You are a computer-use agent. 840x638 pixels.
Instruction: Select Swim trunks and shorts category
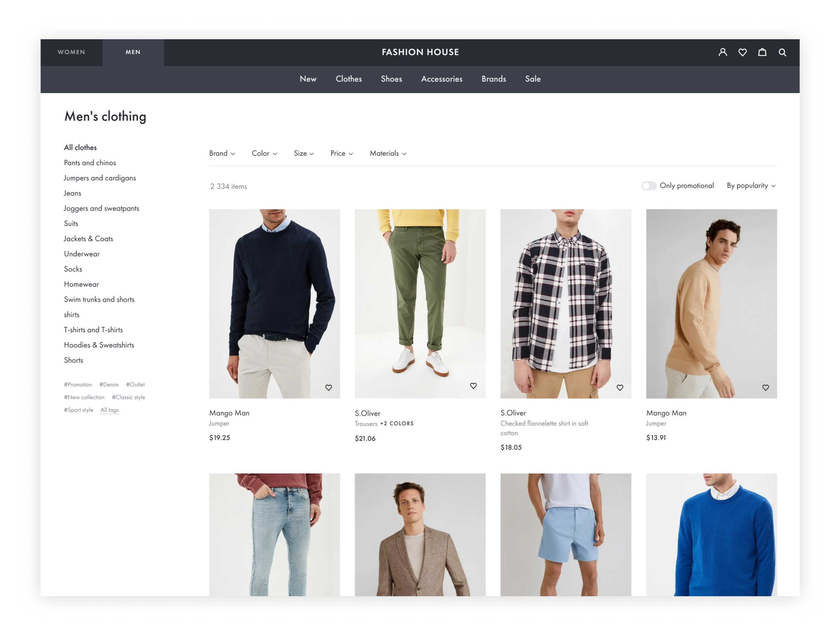pos(99,299)
